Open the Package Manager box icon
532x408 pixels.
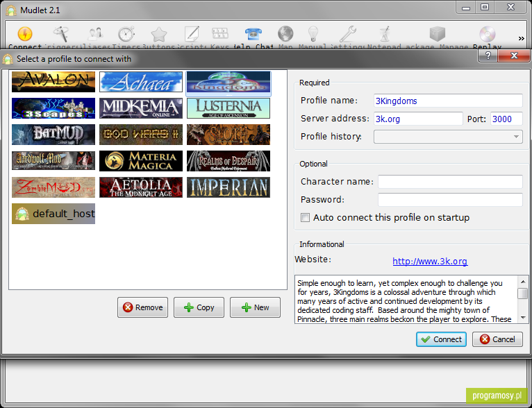pos(437,34)
